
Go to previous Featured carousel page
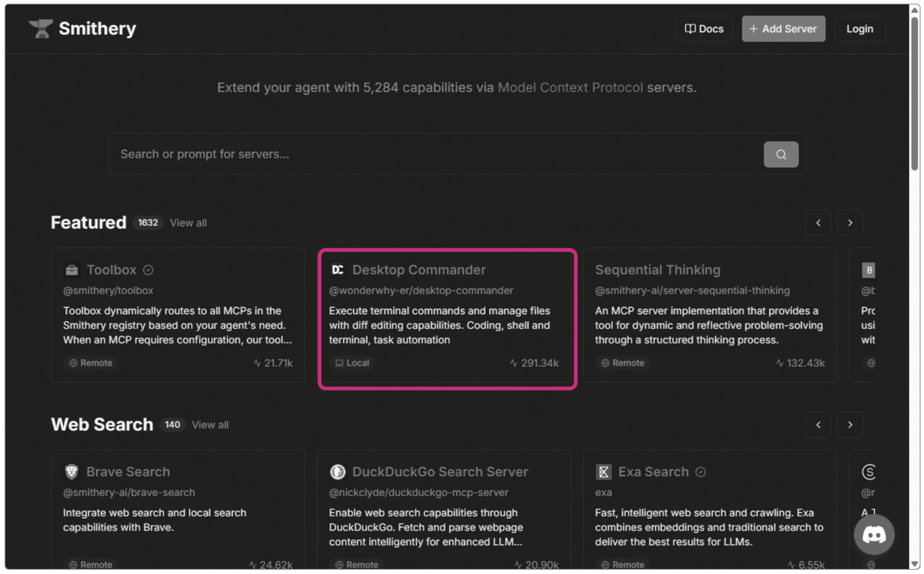click(x=818, y=223)
